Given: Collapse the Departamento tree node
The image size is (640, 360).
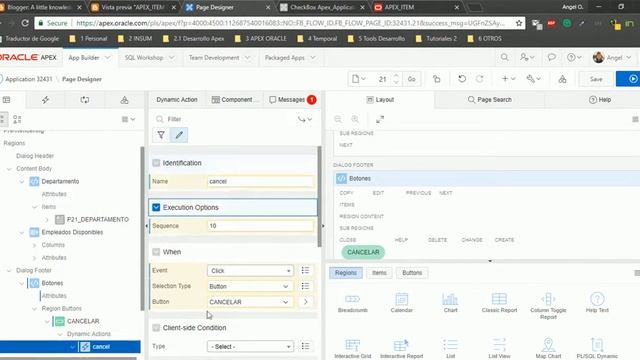Looking at the screenshot, I should [22, 181].
